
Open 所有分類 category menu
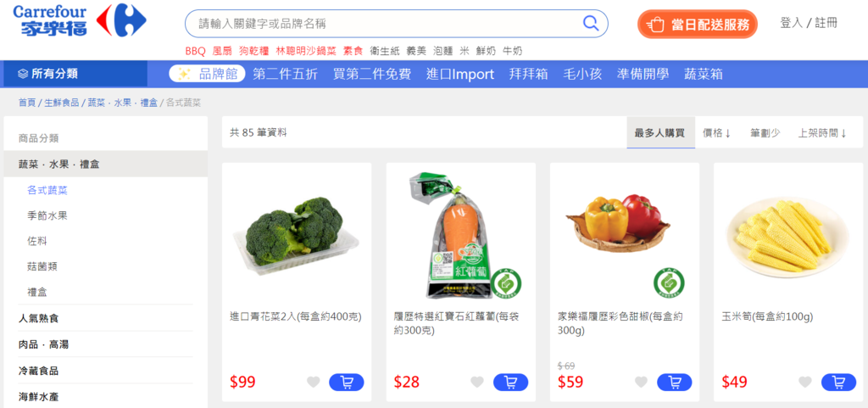[75, 74]
